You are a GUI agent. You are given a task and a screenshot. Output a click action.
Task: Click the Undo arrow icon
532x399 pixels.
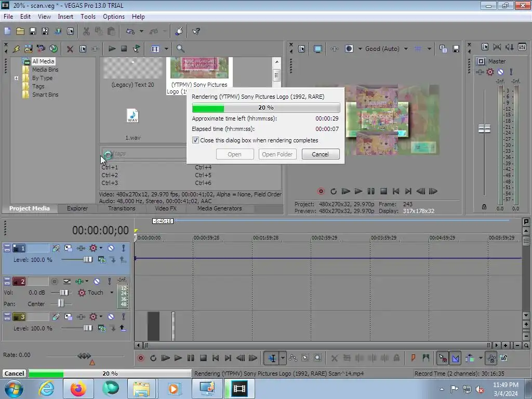pos(130,31)
